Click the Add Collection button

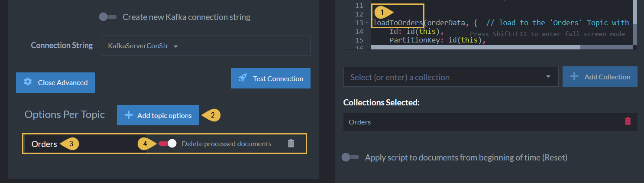[600, 77]
